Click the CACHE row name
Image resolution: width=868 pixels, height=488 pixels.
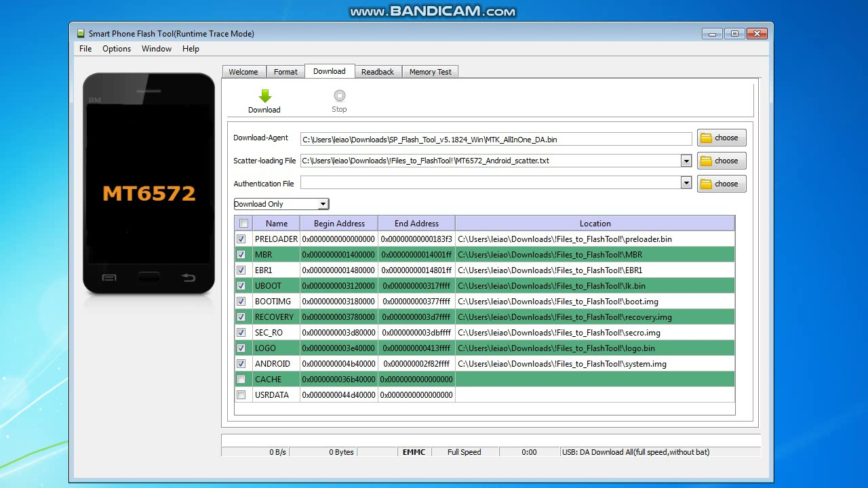[x=269, y=380]
